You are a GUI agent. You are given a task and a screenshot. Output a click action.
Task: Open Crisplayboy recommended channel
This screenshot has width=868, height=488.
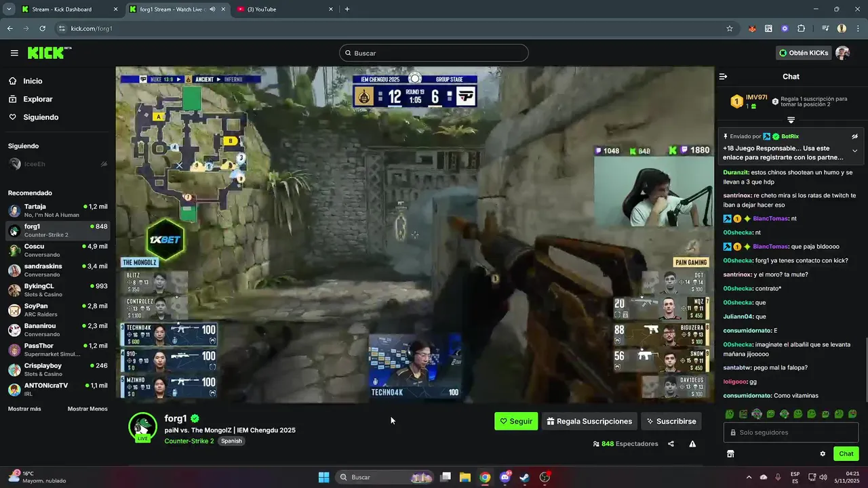pyautogui.click(x=58, y=369)
